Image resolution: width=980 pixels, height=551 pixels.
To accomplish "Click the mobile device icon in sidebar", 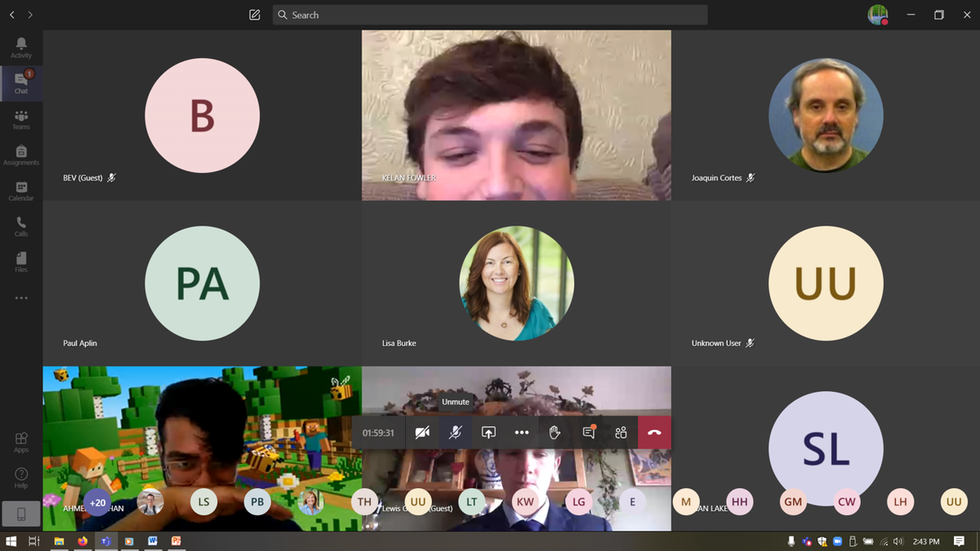I will 21,513.
